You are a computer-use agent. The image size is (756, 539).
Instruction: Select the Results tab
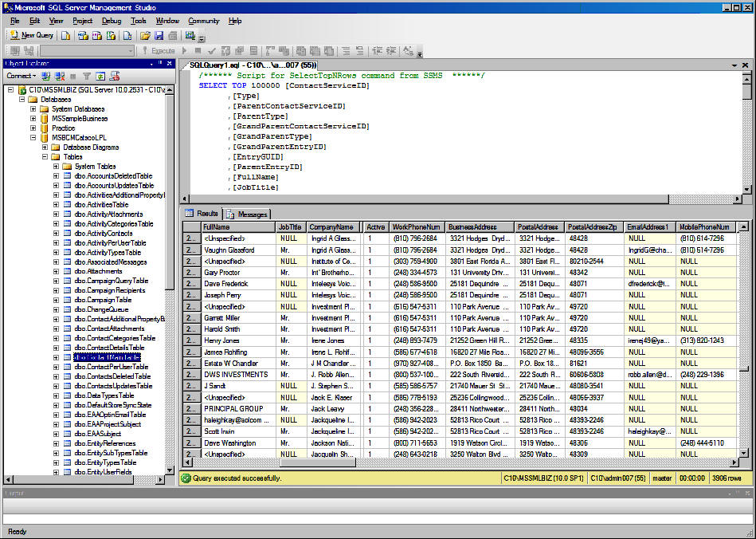(x=202, y=213)
